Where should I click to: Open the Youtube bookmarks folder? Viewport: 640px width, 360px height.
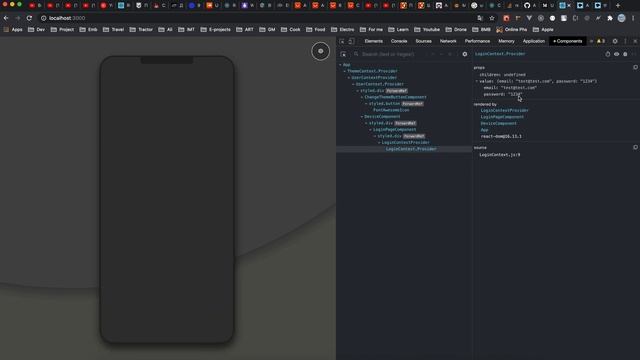pyautogui.click(x=427, y=29)
